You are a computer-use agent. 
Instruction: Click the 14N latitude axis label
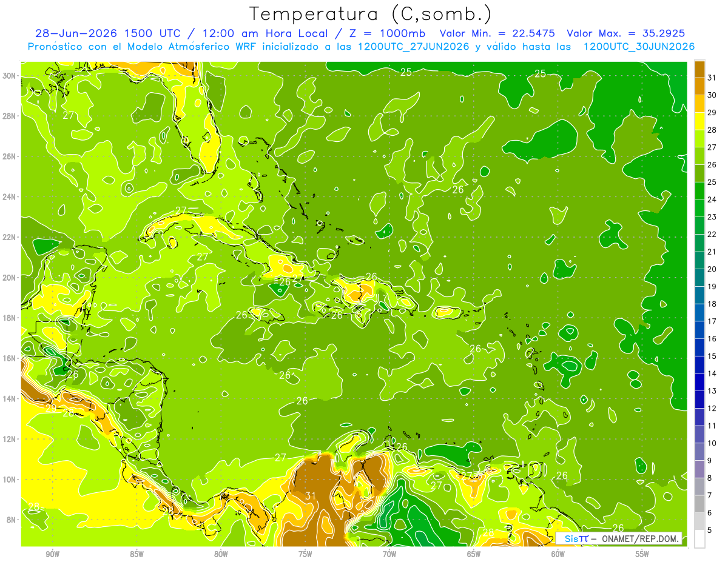click(10, 398)
